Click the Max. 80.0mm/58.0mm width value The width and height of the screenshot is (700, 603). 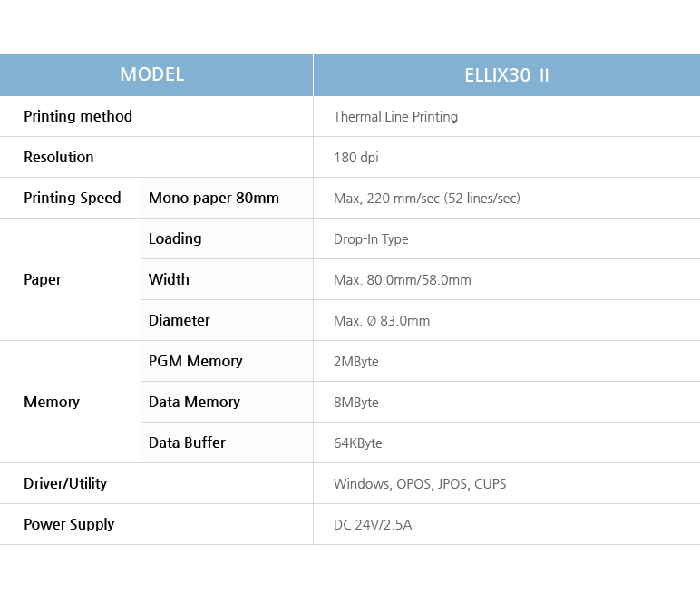tap(403, 280)
